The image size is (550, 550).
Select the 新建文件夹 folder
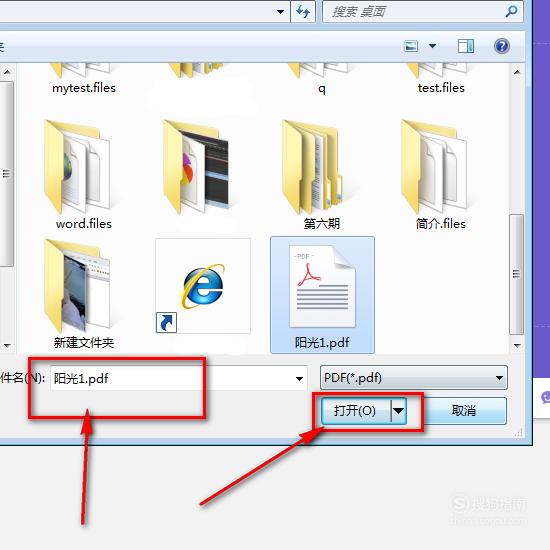point(83,294)
